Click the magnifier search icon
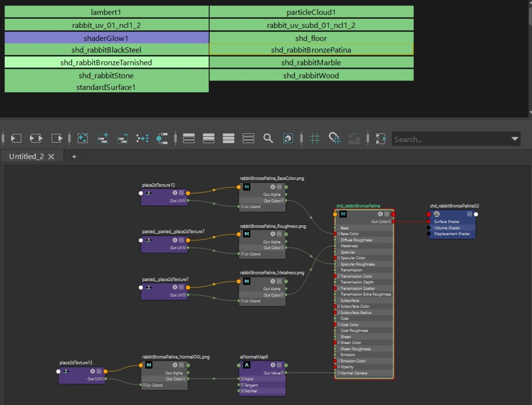Viewport: 532px width, 405px height. pos(268,138)
